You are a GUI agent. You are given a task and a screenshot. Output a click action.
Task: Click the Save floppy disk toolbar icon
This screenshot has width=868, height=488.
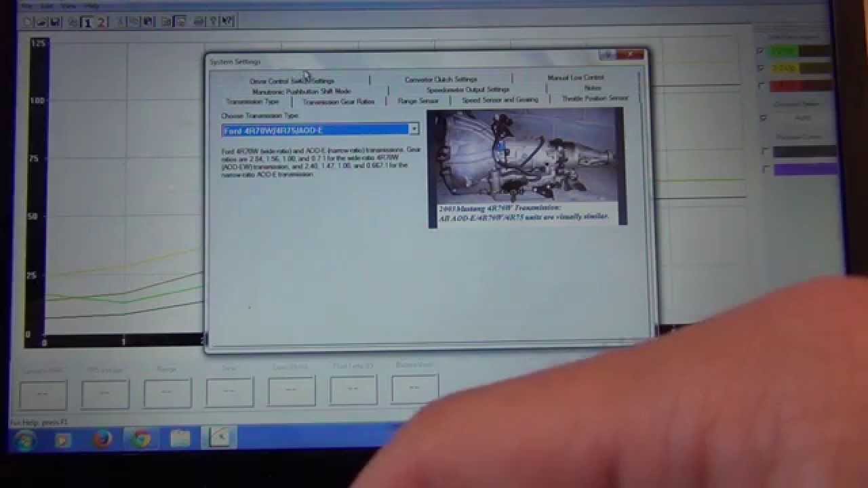[56, 22]
